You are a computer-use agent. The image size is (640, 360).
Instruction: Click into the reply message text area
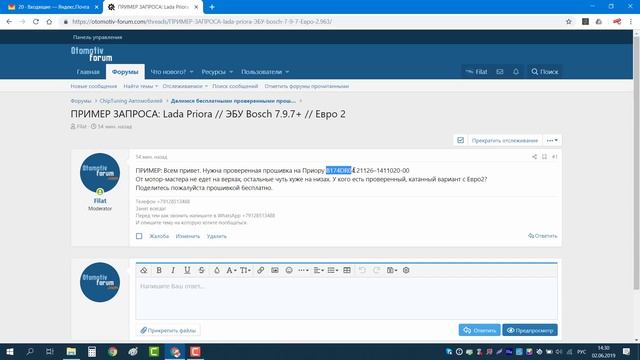347,298
